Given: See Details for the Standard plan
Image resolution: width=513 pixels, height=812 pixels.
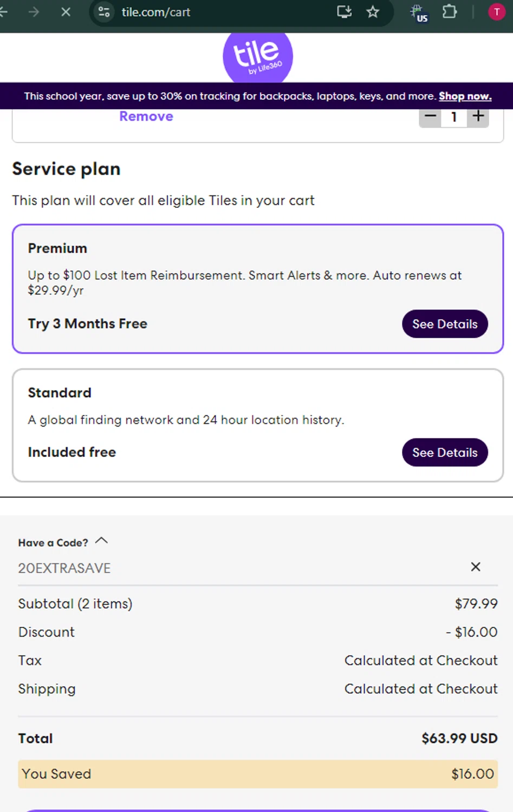Looking at the screenshot, I should pyautogui.click(x=445, y=453).
